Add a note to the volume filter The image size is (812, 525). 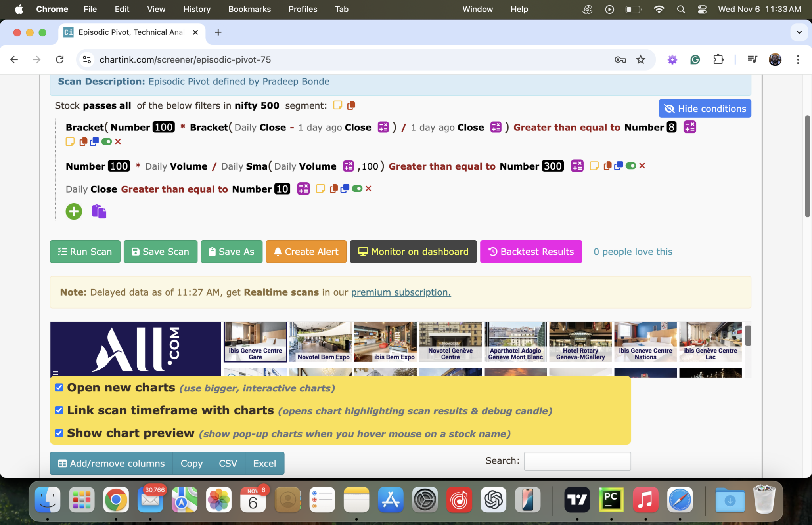[x=594, y=166]
